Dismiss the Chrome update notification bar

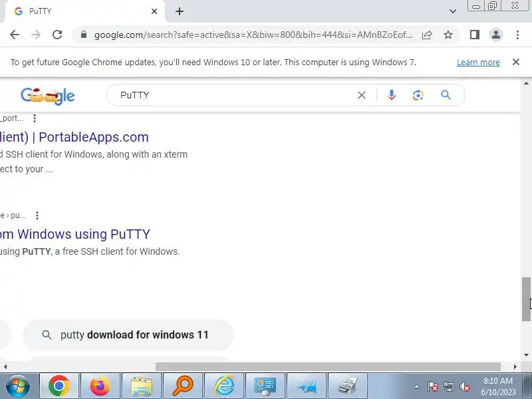516,62
